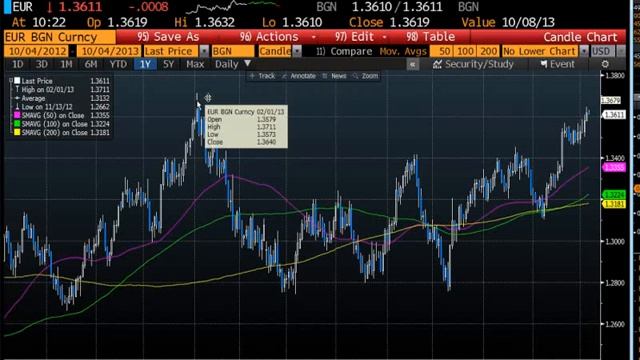The height and width of the screenshot is (360, 640).
Task: Open the Candle chart type dropdown
Action: tap(297, 51)
